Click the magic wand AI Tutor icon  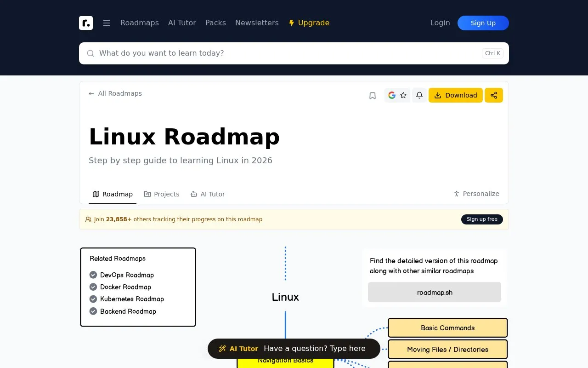point(222,349)
